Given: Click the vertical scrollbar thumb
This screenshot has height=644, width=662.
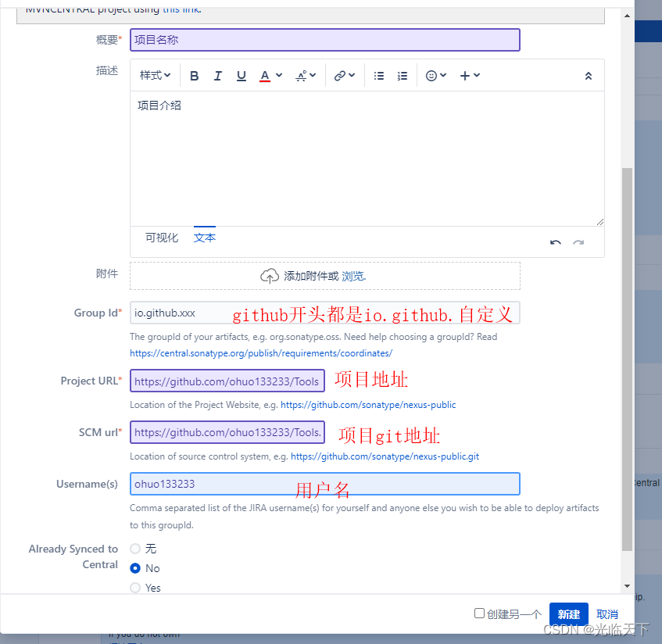Looking at the screenshot, I should [x=627, y=360].
